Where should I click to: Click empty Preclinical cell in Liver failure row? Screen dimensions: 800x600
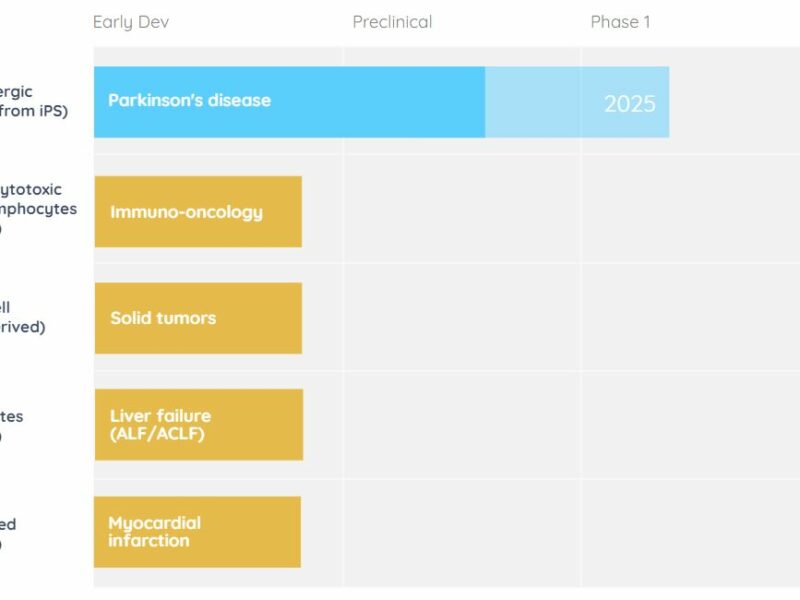(x=461, y=425)
